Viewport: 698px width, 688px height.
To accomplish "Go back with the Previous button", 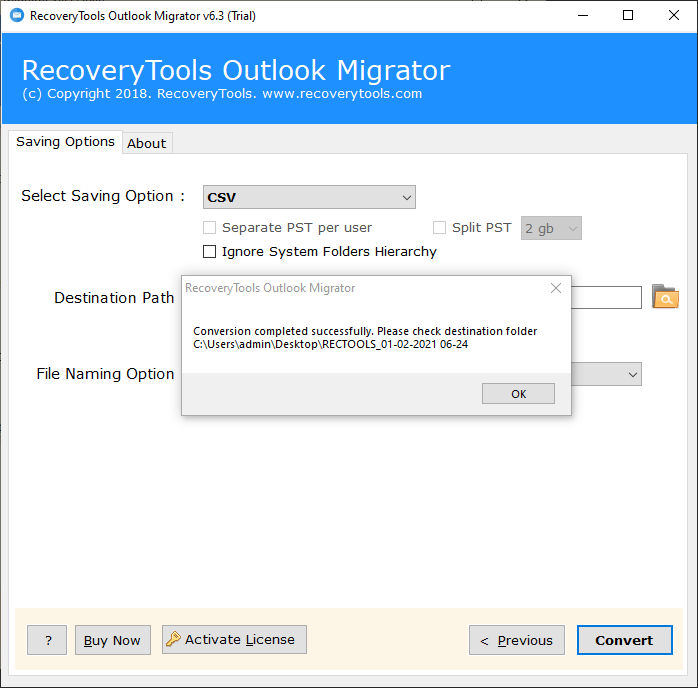I will click(517, 640).
